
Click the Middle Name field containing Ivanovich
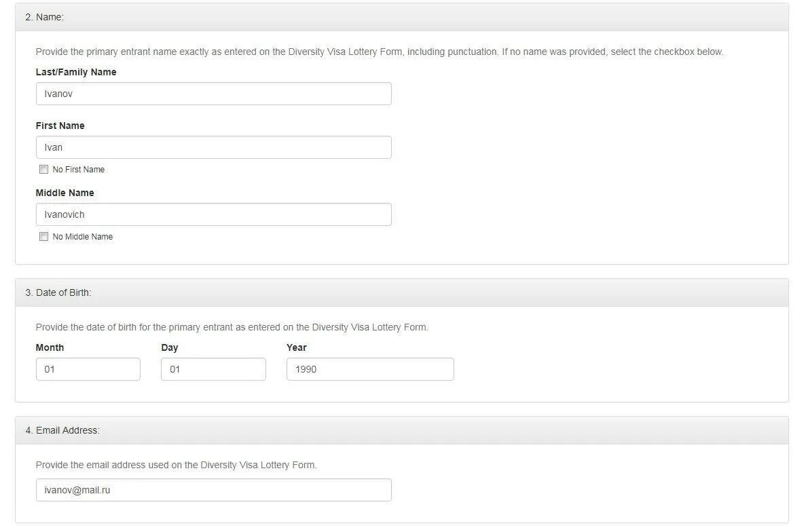point(213,214)
